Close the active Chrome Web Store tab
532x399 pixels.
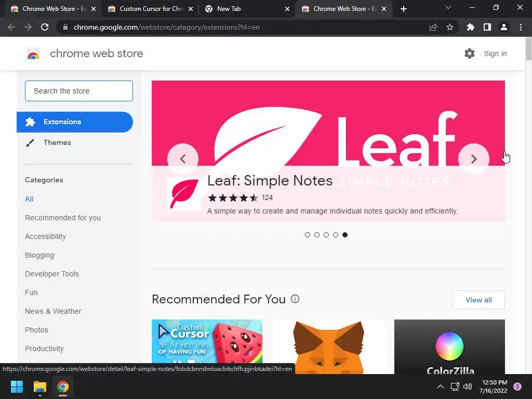tap(384, 9)
